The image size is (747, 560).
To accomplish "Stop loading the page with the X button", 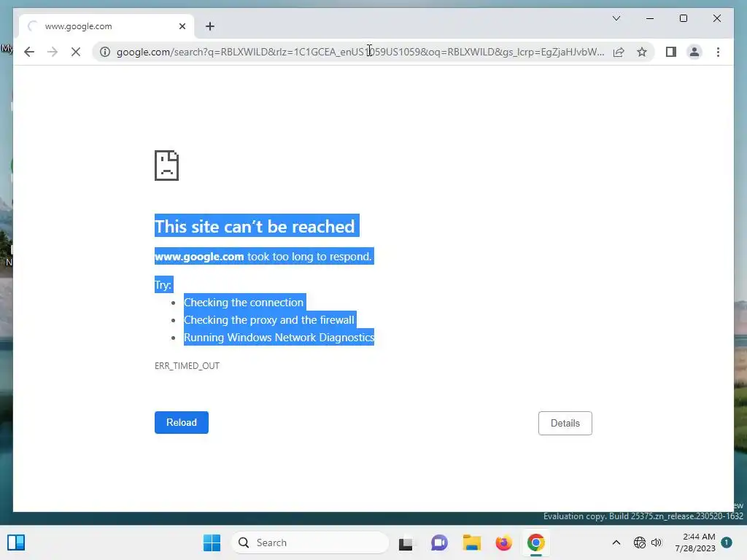I will [76, 52].
